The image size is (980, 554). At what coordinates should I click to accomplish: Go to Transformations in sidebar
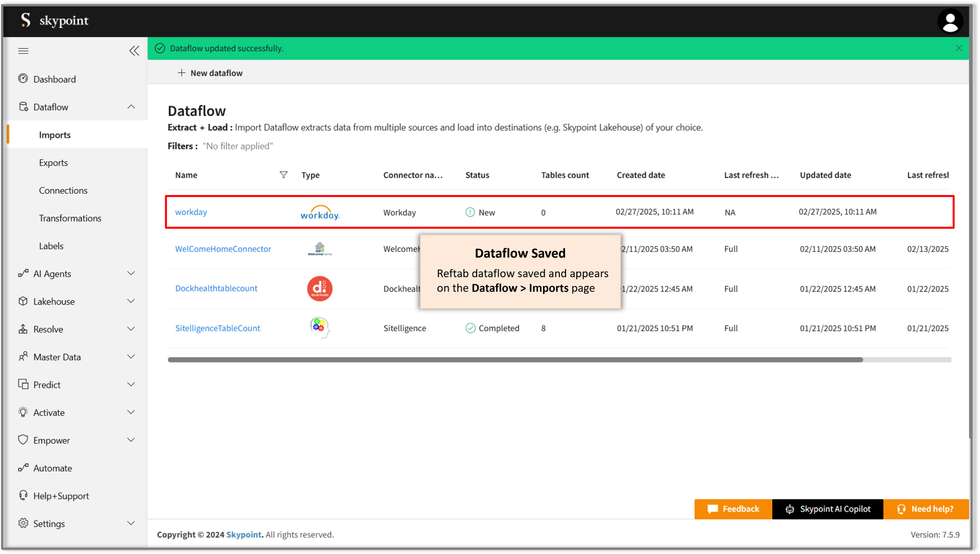click(70, 218)
